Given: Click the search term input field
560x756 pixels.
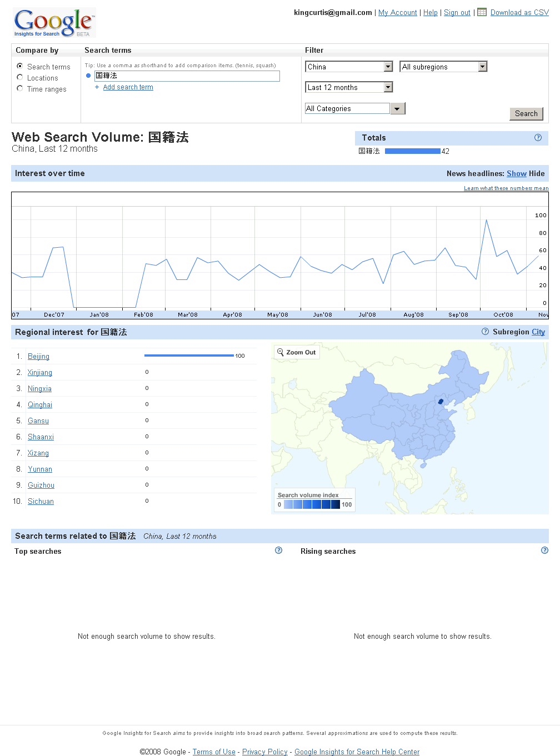Looking at the screenshot, I should click(187, 76).
